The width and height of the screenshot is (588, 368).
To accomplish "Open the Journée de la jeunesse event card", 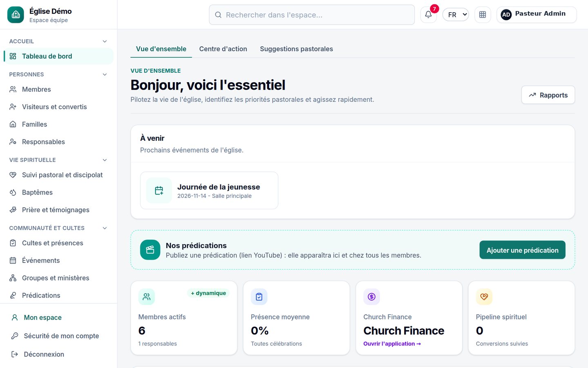I will coord(209,191).
